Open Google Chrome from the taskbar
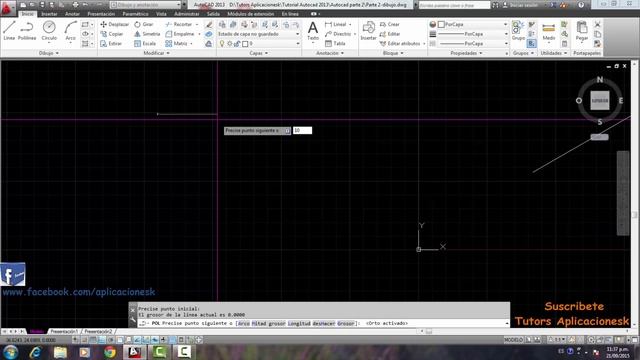The image size is (640, 360). [109, 352]
